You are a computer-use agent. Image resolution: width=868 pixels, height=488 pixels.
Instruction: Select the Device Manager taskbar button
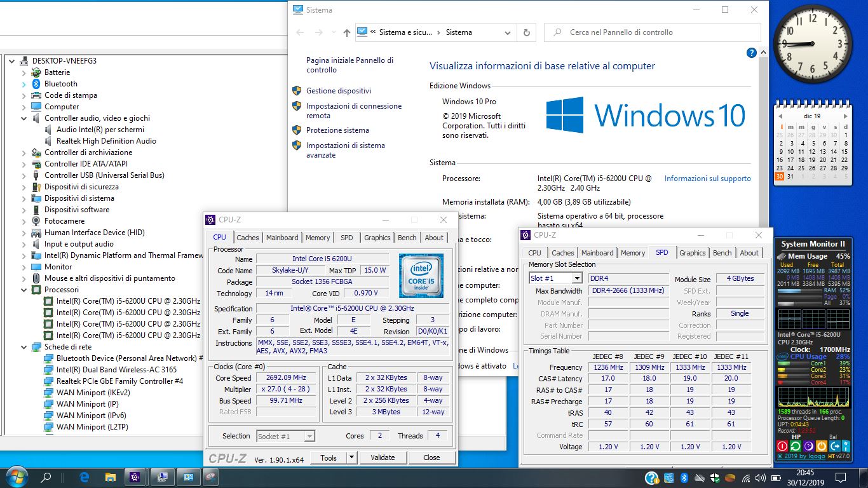161,477
